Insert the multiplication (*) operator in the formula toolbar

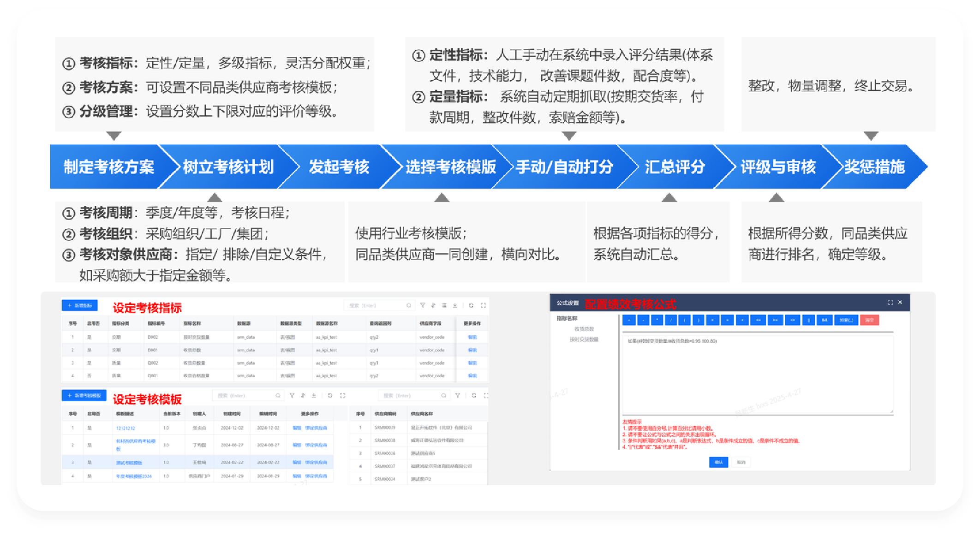(x=657, y=320)
